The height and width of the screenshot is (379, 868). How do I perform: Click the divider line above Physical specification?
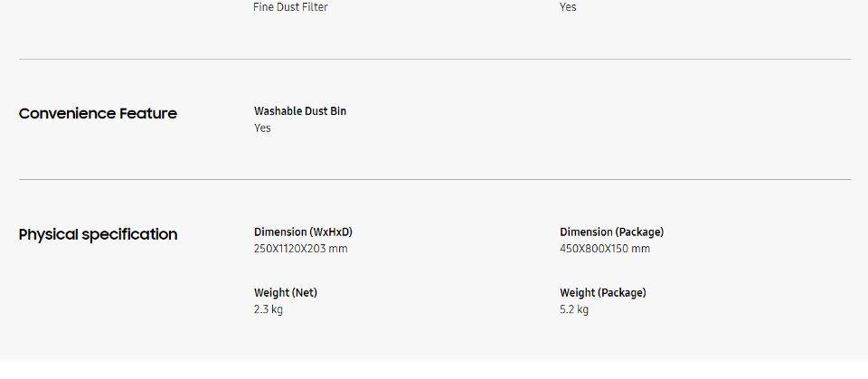(435, 179)
